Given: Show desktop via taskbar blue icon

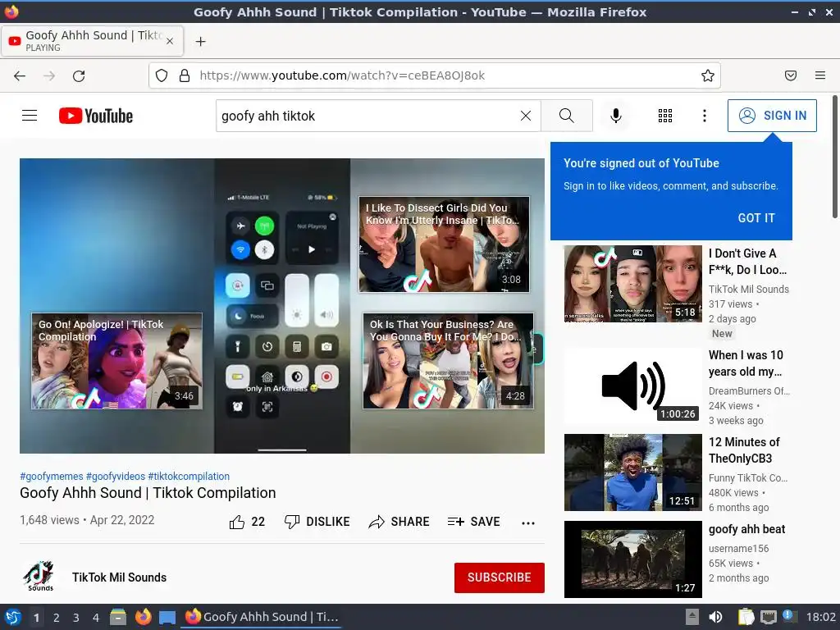Looking at the screenshot, I should point(167,617).
